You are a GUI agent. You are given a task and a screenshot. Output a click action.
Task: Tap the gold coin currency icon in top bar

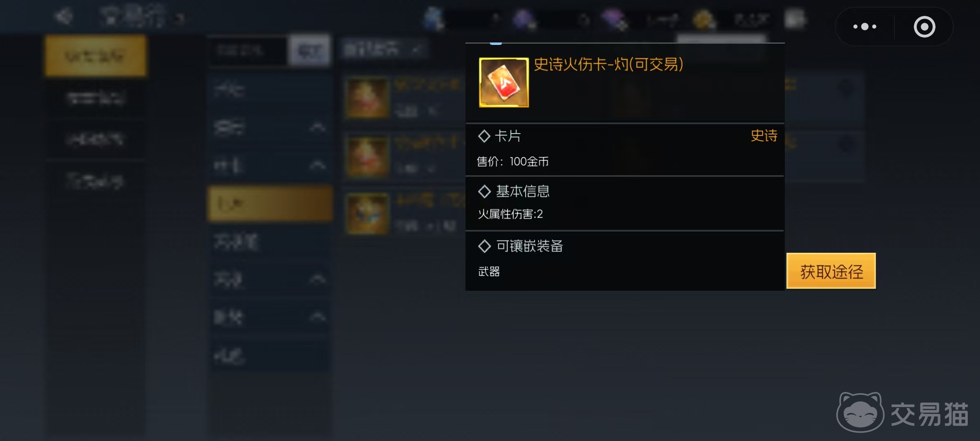703,19
